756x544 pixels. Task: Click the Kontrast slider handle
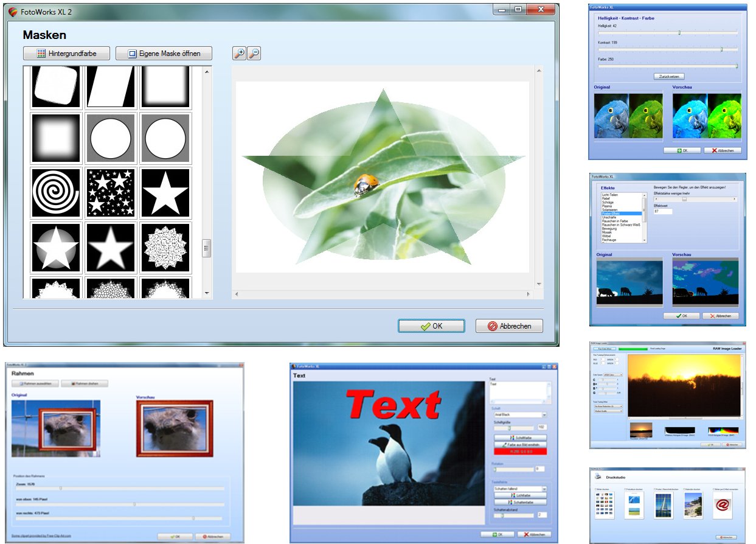click(721, 49)
